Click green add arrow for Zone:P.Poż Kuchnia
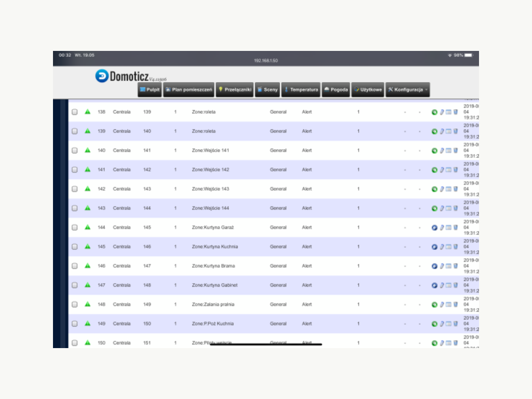 [x=434, y=324]
